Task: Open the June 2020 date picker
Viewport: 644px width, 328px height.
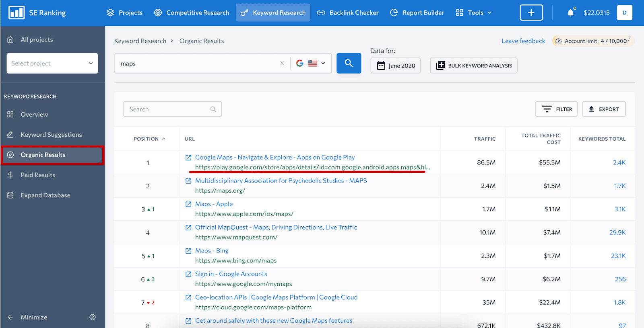Action: (x=396, y=66)
